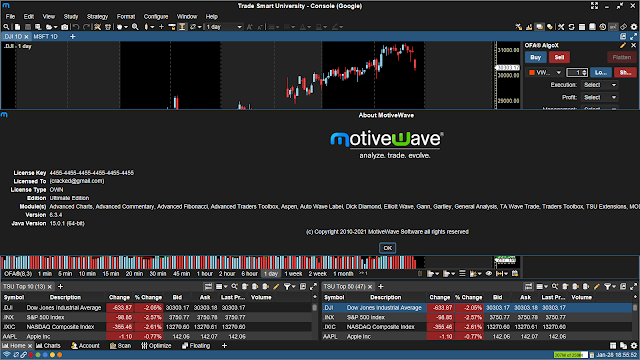Open the Study menu

click(x=71, y=17)
